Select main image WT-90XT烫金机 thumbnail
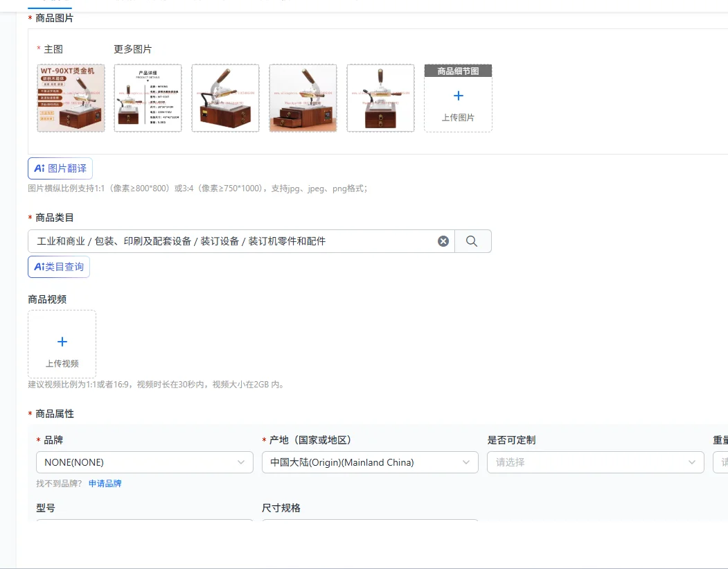Image resolution: width=728 pixels, height=569 pixels. pyautogui.click(x=71, y=98)
